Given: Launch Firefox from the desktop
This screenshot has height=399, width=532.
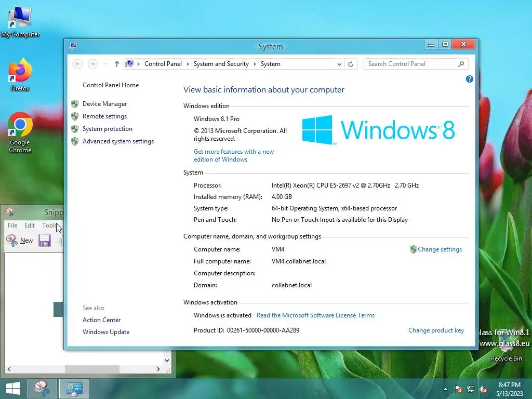Looking at the screenshot, I should pyautogui.click(x=20, y=75).
